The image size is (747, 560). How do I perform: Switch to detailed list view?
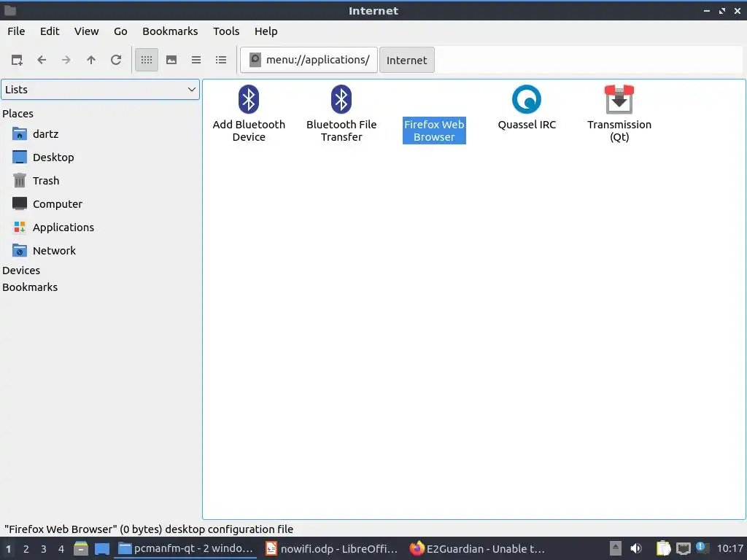point(221,60)
